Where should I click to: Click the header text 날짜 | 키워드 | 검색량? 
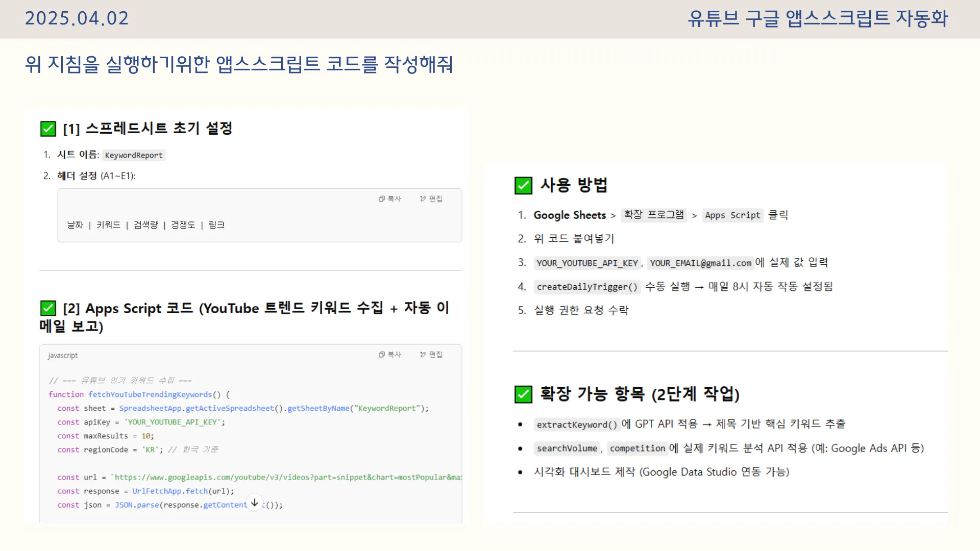point(145,225)
